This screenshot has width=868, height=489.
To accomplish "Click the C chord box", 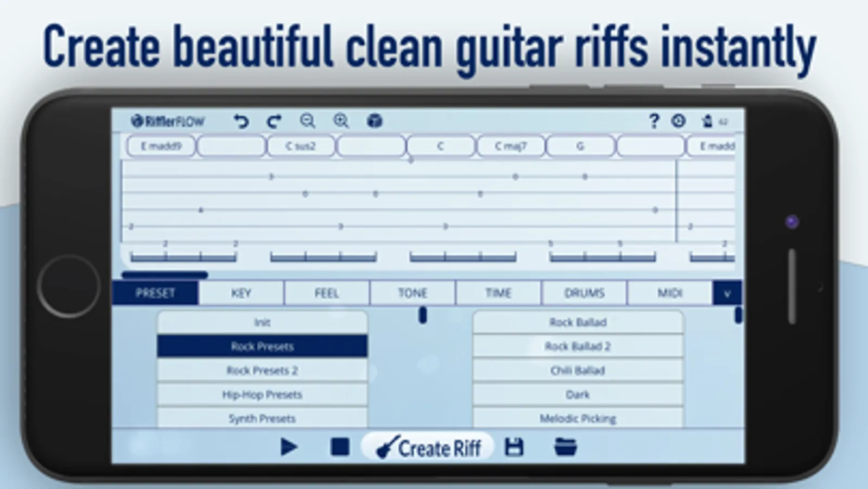I will (440, 146).
